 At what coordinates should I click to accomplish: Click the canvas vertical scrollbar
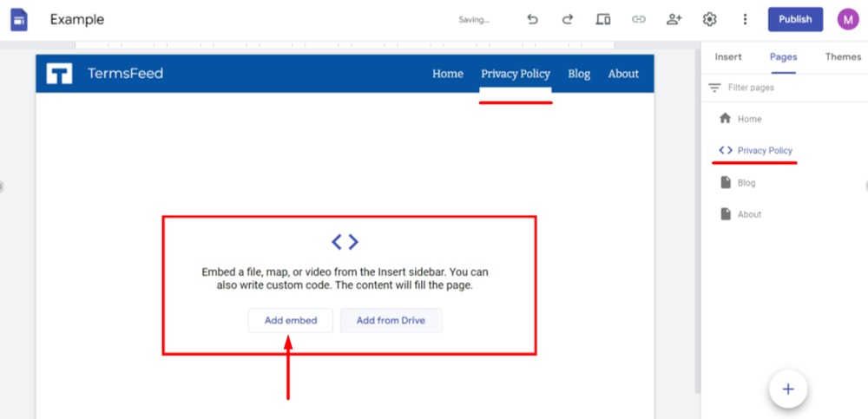pos(698,221)
